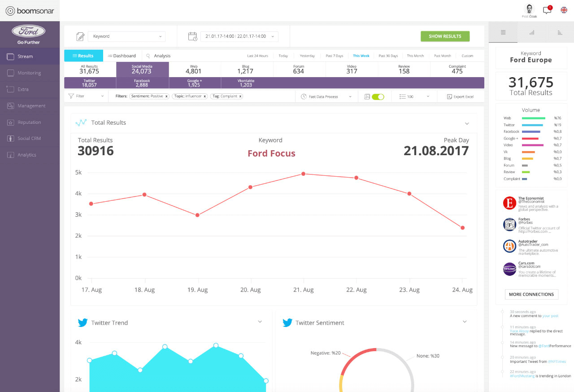Open the date range dropdown
This screenshot has width=574, height=392.
pyautogui.click(x=239, y=36)
